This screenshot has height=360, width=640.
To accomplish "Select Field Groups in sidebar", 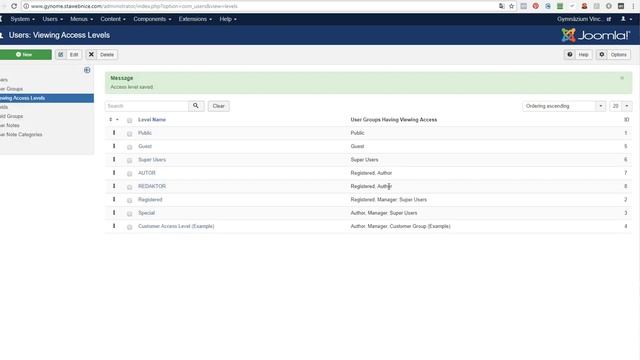I will (x=11, y=116).
